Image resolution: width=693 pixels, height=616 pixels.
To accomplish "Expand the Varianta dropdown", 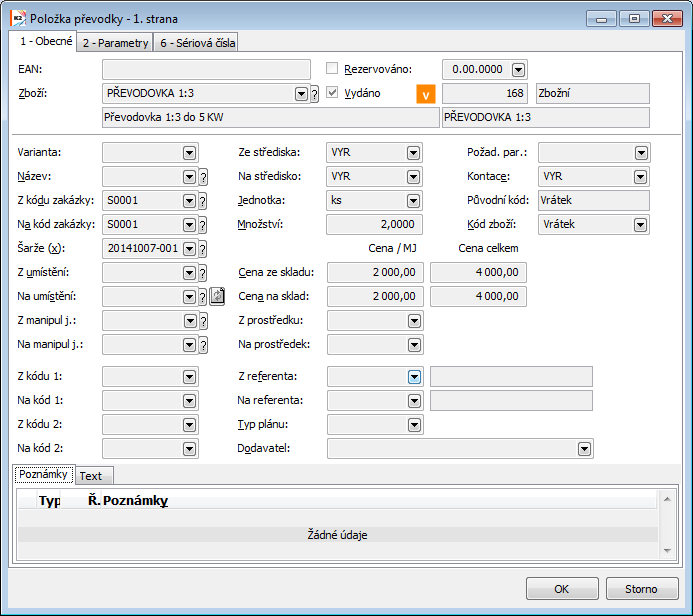I will coord(189,153).
